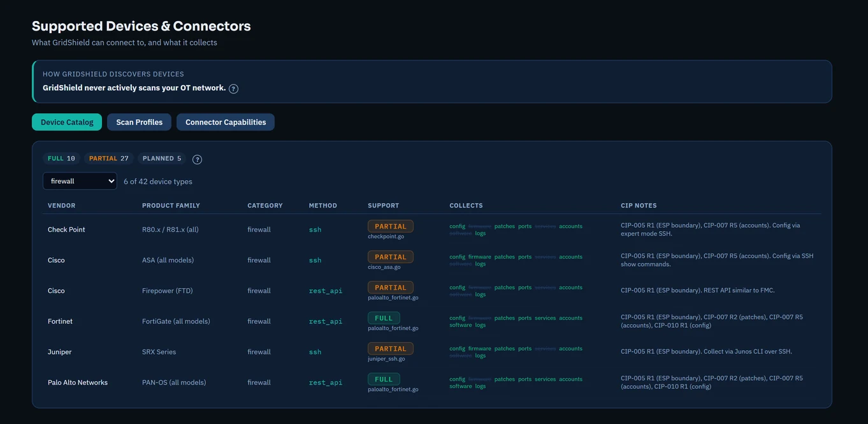Click the CATEGORY column header
The width and height of the screenshot is (868, 424).
265,206
